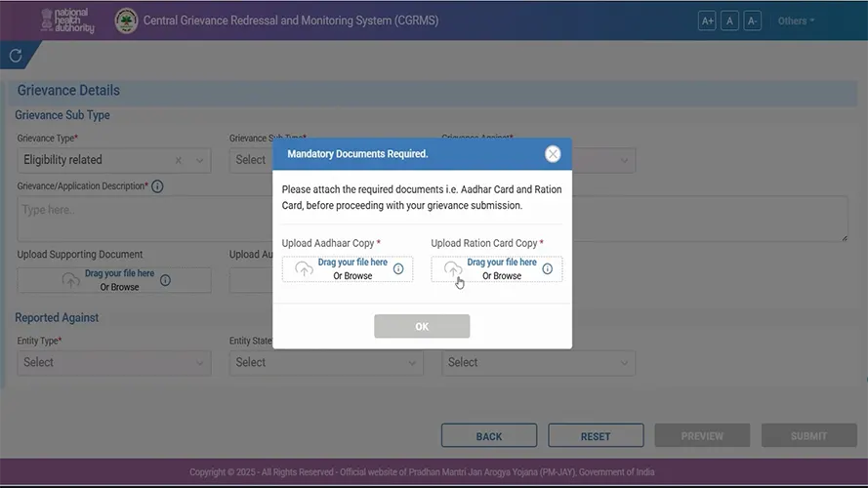Click the PREVIEW button
The height and width of the screenshot is (488, 868).
tap(702, 436)
